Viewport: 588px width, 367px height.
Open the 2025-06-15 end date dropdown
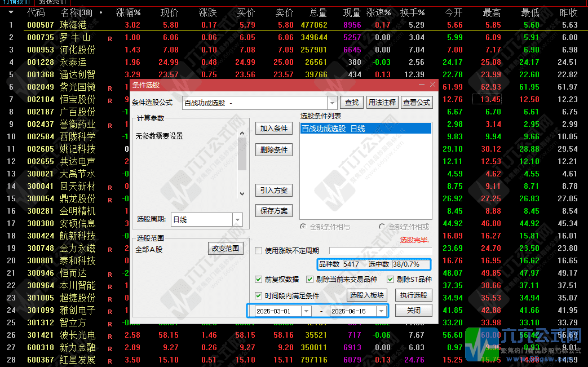pos(381,310)
